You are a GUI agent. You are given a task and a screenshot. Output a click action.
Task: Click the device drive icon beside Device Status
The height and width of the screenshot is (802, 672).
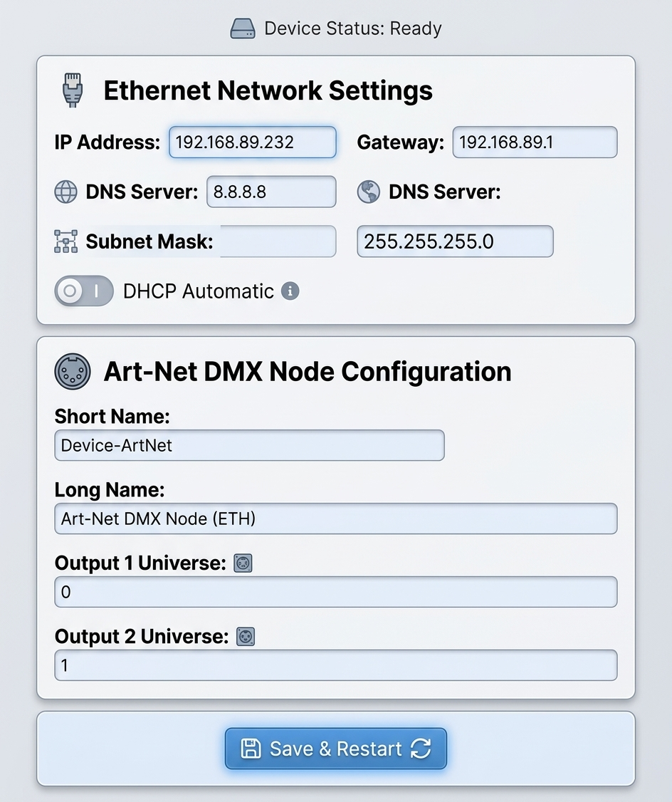[242, 28]
